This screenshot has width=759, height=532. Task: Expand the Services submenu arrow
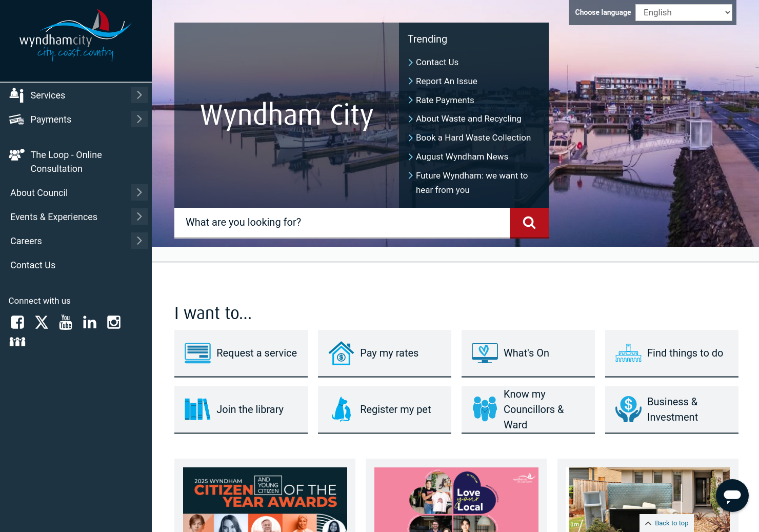pos(139,95)
